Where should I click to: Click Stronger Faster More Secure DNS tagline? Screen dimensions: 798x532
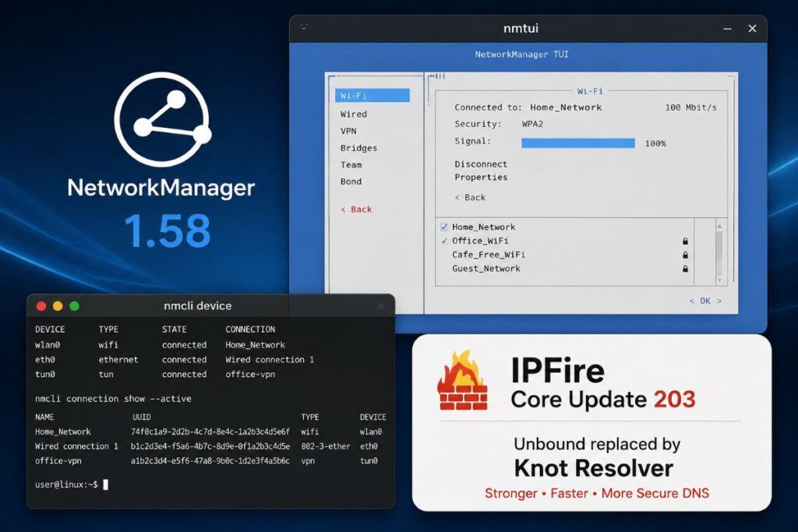(x=597, y=493)
